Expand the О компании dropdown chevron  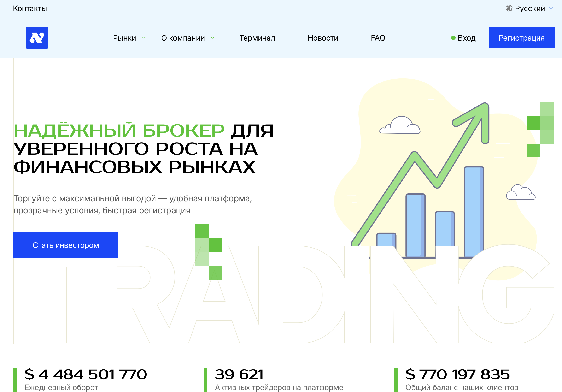point(213,38)
